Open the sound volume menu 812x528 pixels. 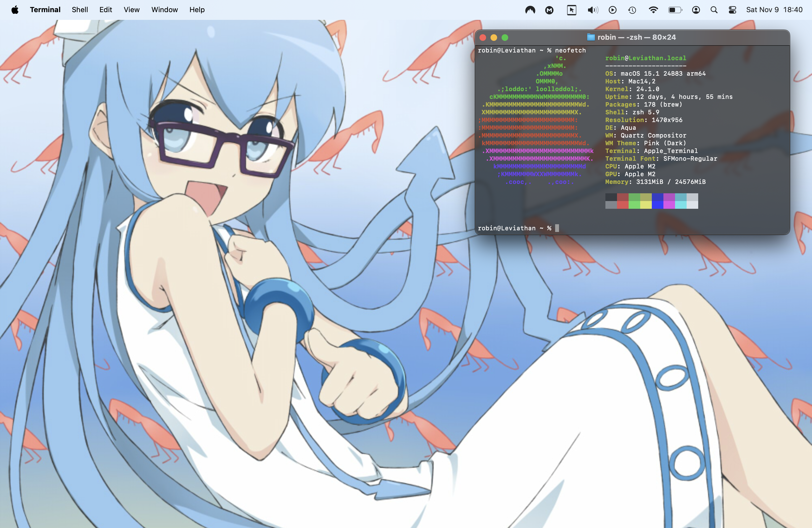[593, 10]
